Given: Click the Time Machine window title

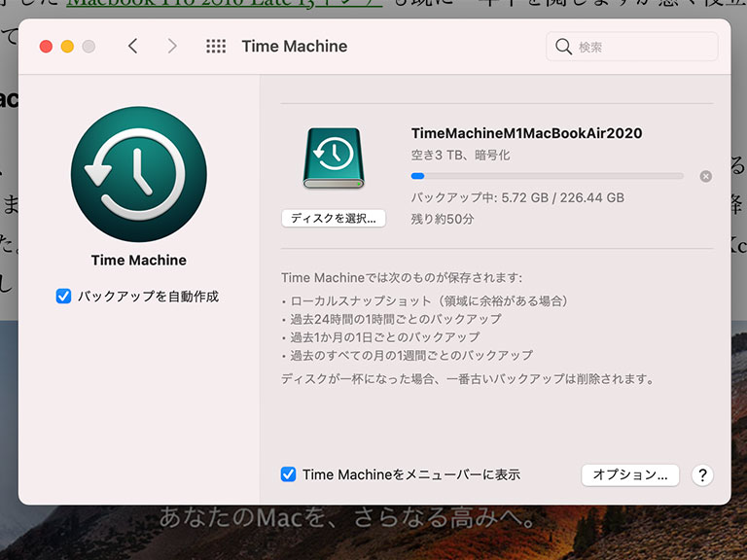Looking at the screenshot, I should (x=295, y=47).
